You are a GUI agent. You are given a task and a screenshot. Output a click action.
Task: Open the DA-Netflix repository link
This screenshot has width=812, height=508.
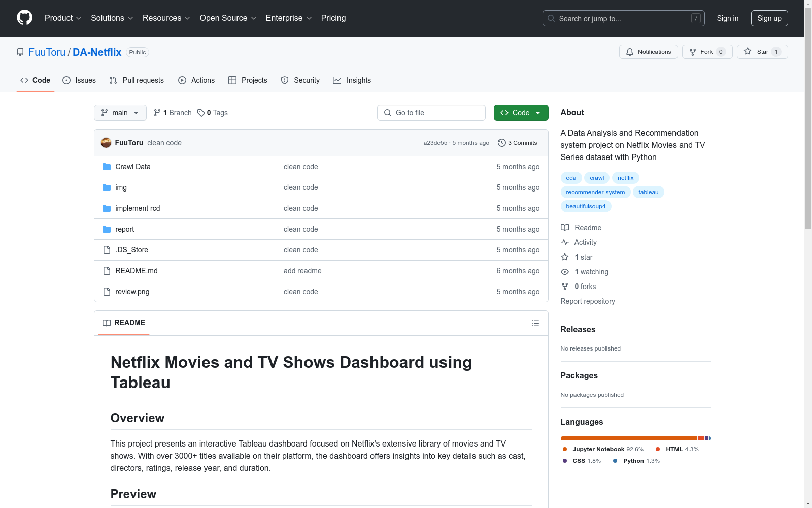[97, 52]
